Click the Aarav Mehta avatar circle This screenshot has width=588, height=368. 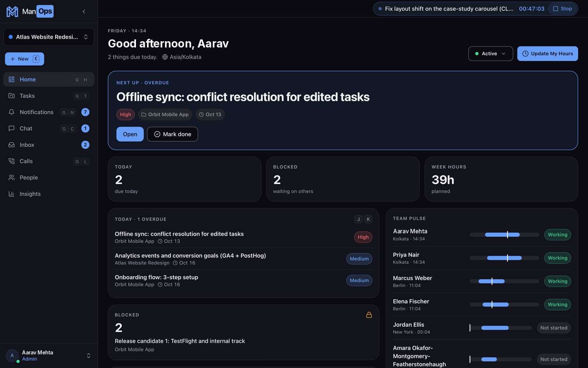tap(12, 355)
